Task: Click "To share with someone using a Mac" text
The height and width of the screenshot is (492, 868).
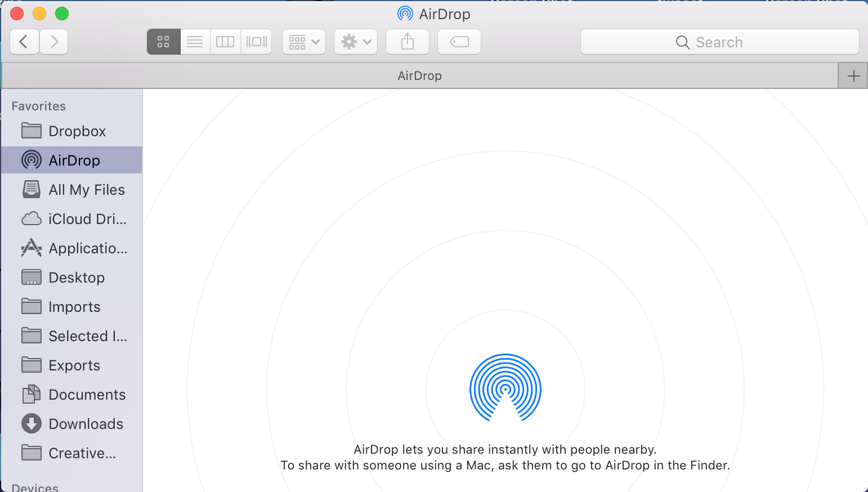Action: click(505, 466)
